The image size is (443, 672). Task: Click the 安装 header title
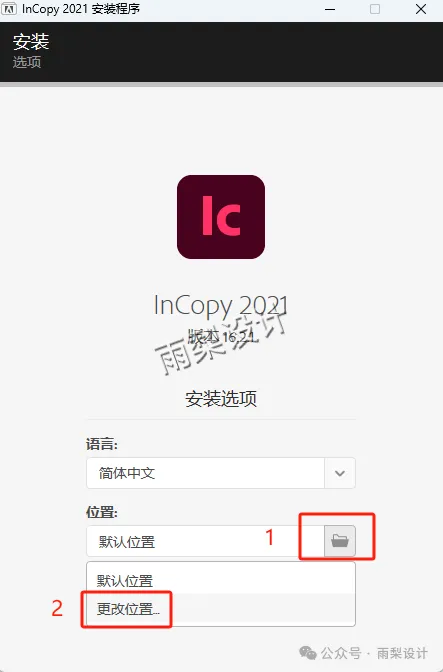click(31, 42)
